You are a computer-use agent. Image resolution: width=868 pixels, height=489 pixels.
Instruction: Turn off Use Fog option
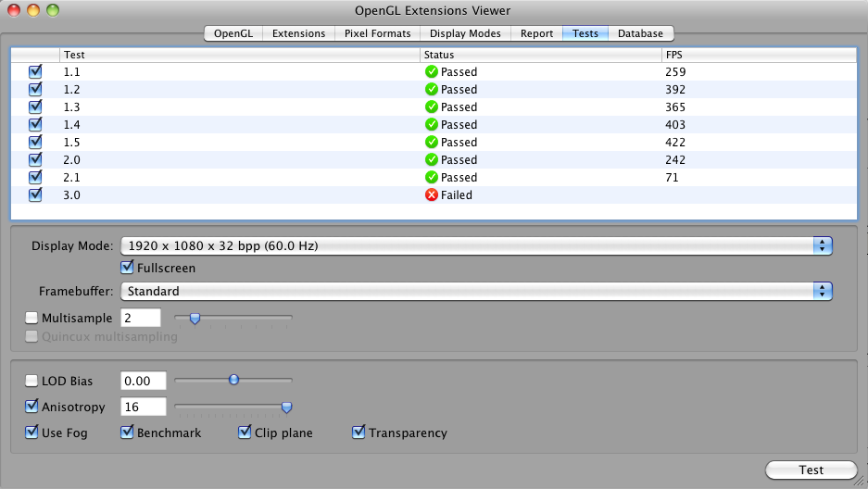[x=31, y=433]
